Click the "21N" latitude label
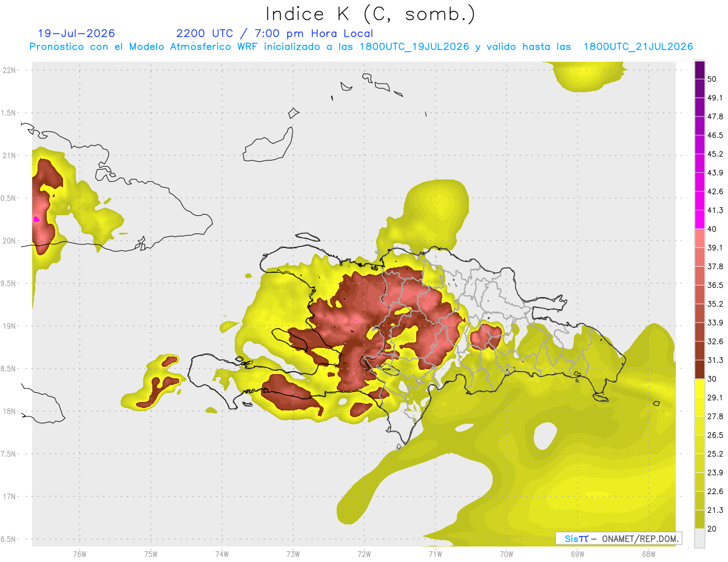728x562 pixels. tap(10, 155)
